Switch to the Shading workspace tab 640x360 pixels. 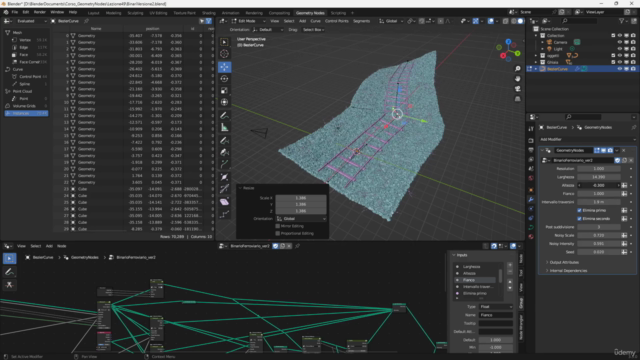[209, 13]
